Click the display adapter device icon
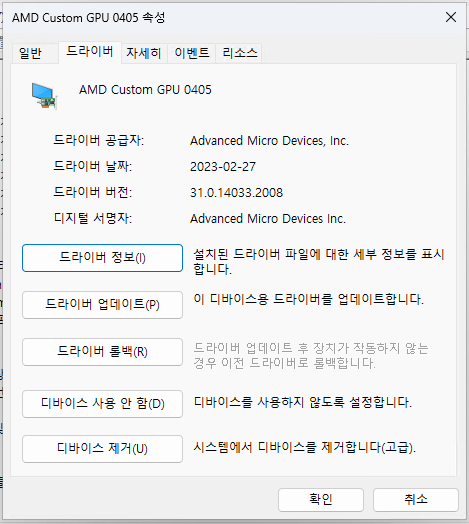Screen dimensions: 469x524 [44, 96]
